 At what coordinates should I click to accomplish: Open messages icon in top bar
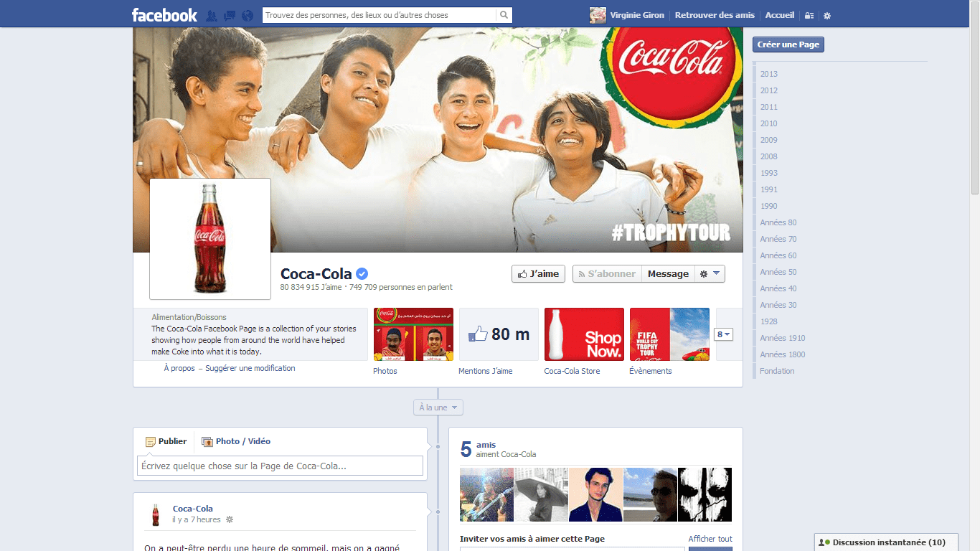pos(230,15)
